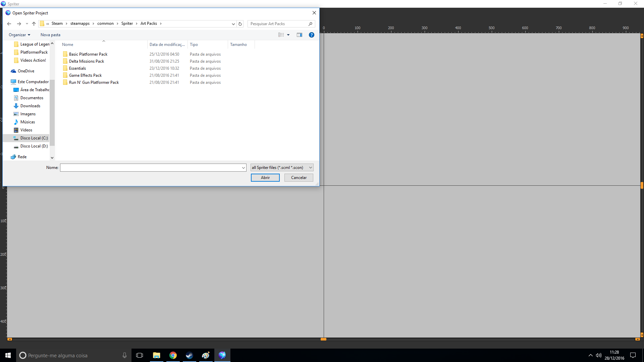
Task: Open Imagens in the sidebar
Action: [24, 114]
